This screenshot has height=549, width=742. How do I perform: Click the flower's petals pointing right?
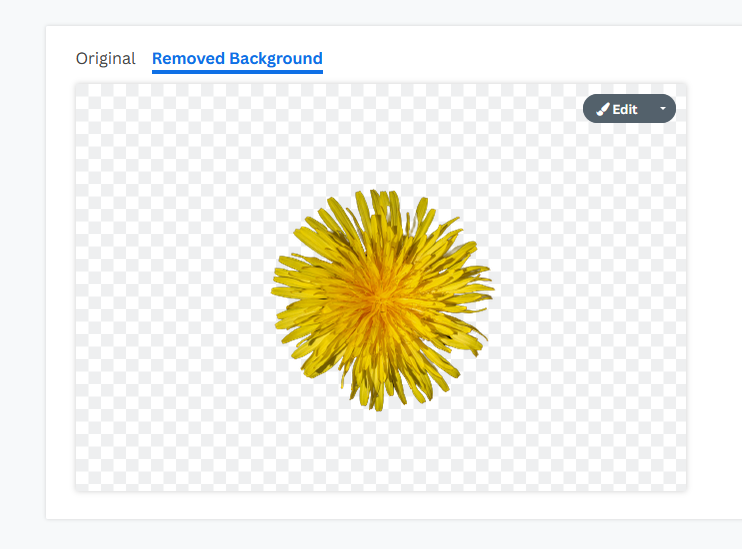(476, 289)
